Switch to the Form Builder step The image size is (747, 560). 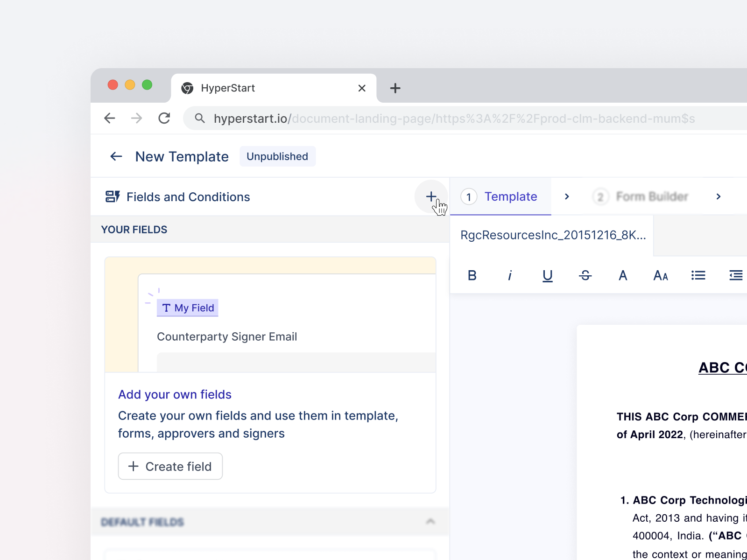coord(652,196)
